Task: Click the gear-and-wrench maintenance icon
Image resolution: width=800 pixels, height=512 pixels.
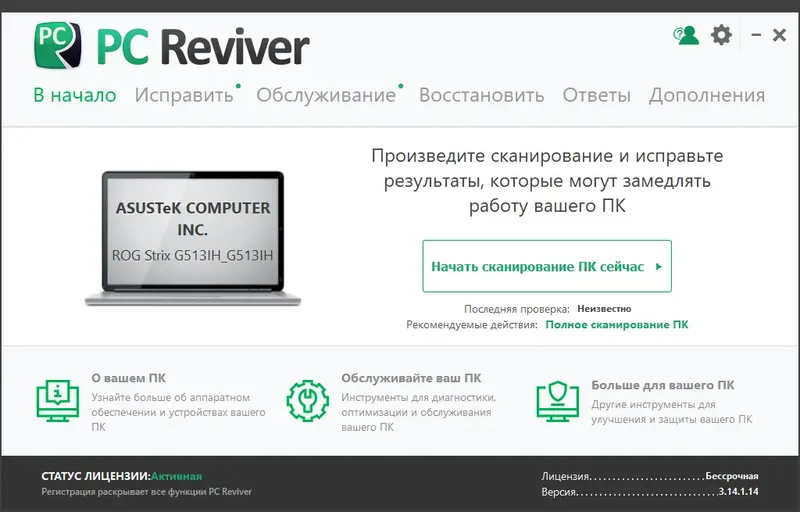Action: [x=307, y=400]
